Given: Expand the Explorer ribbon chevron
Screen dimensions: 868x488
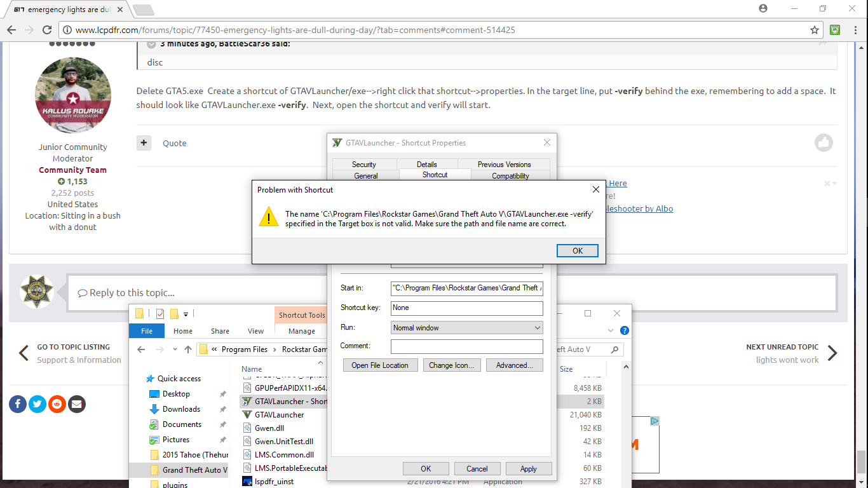Looking at the screenshot, I should coord(611,330).
